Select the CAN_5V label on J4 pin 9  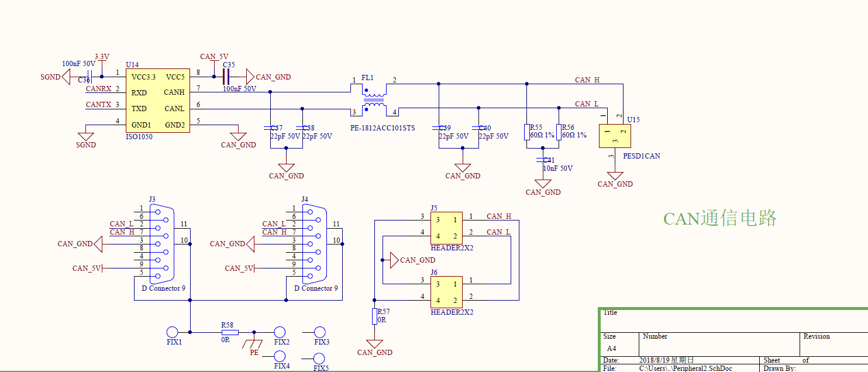[240, 268]
